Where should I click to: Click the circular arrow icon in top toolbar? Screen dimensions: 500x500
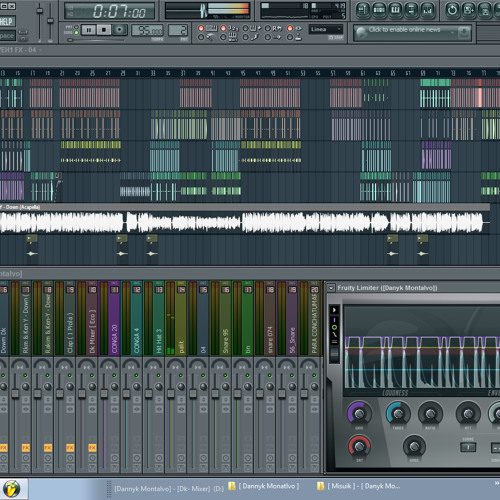click(x=452, y=10)
